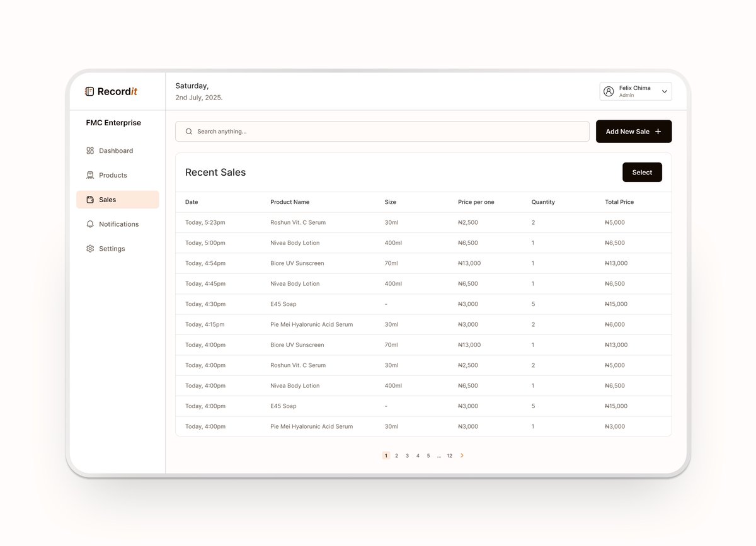The width and height of the screenshot is (756, 546).
Task: Open the Dashboard grid icon
Action: coord(90,151)
